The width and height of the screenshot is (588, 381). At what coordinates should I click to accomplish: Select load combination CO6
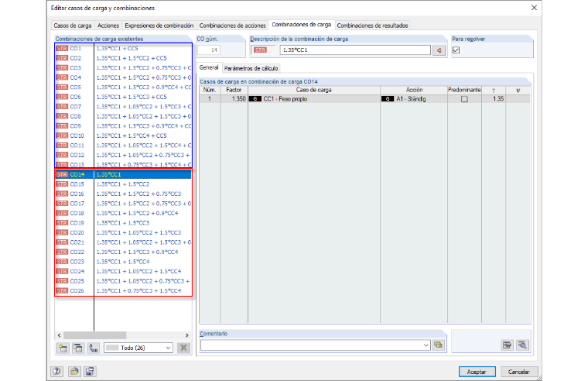pyautogui.click(x=123, y=97)
